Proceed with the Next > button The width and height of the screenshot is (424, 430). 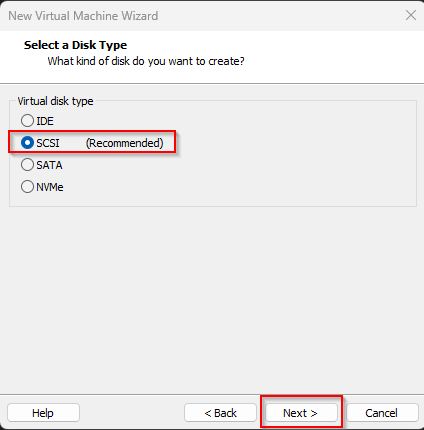click(x=301, y=413)
